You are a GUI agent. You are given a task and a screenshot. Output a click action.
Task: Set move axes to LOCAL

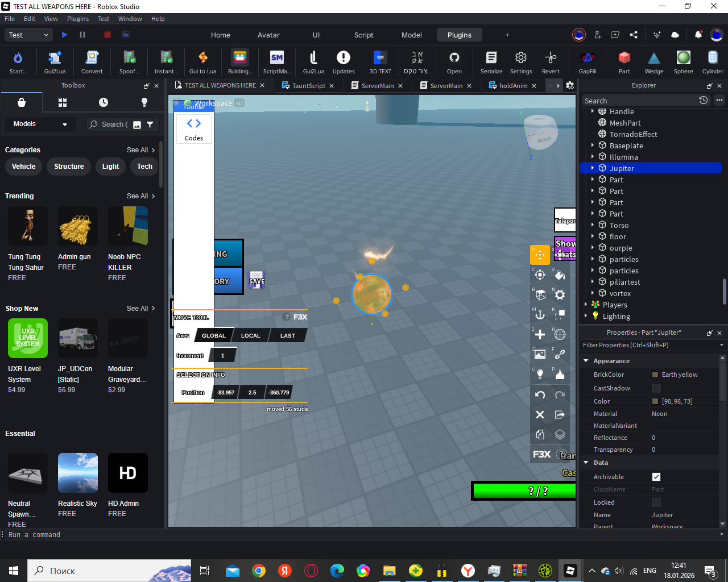250,335
